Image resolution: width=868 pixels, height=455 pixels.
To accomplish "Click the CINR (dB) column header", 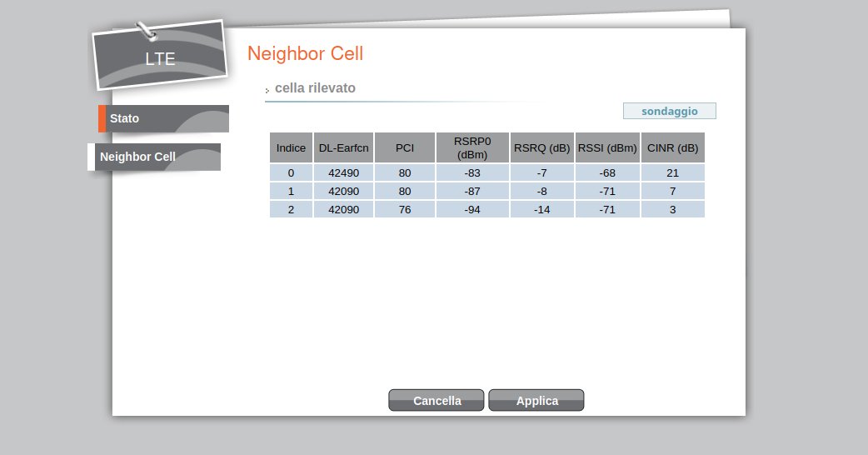I will pos(673,147).
